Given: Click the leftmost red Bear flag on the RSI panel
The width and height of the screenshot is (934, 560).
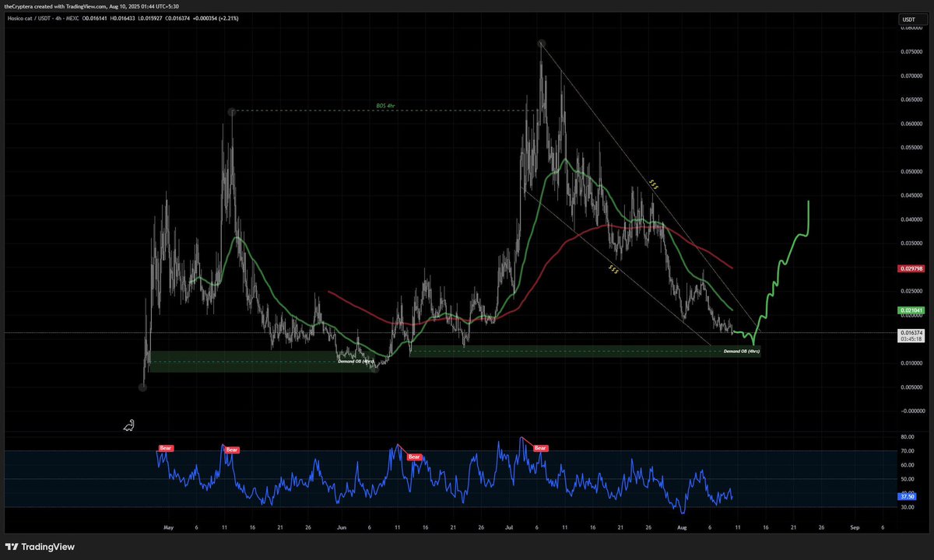Looking at the screenshot, I should click(x=165, y=448).
